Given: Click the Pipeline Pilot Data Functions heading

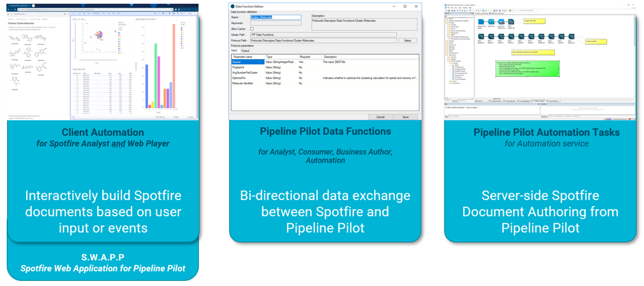Looking at the screenshot, I should click(325, 132).
